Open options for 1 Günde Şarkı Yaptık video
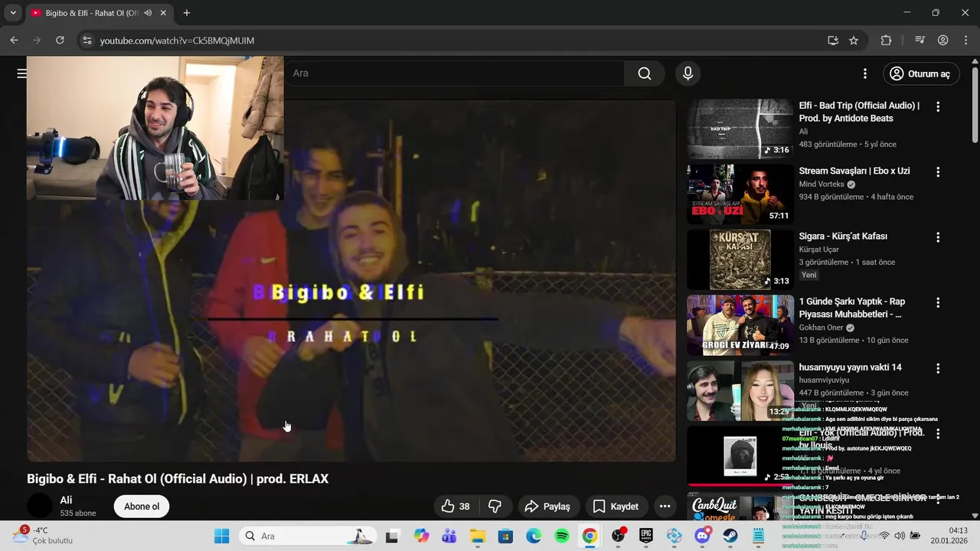This screenshot has width=980, height=551. [938, 303]
